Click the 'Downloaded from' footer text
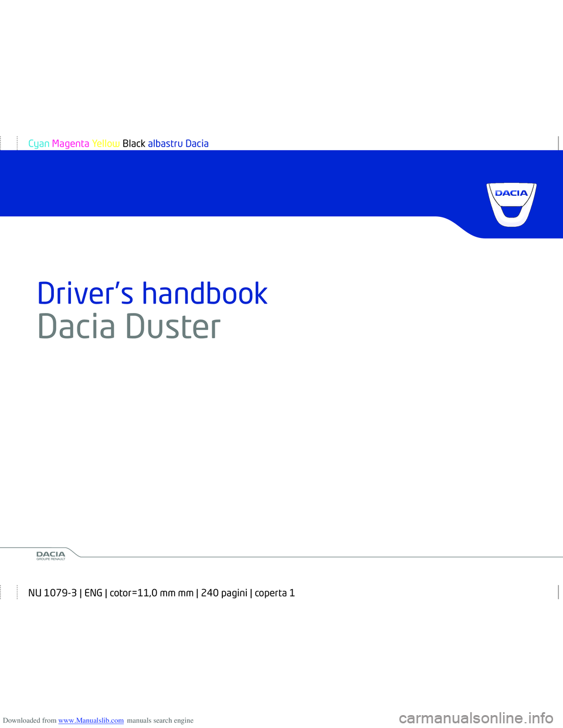563x728 pixels. pyautogui.click(x=29, y=720)
